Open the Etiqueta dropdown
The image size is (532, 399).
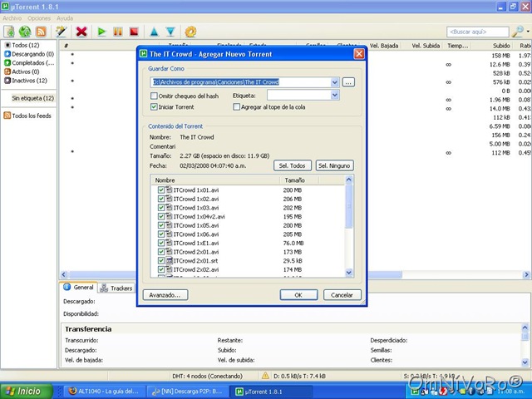point(334,96)
